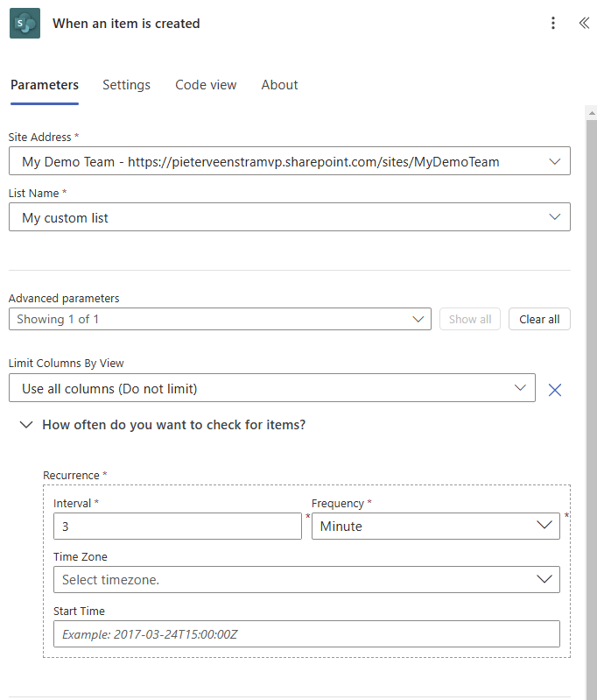Click into the Interval input field

(x=178, y=526)
